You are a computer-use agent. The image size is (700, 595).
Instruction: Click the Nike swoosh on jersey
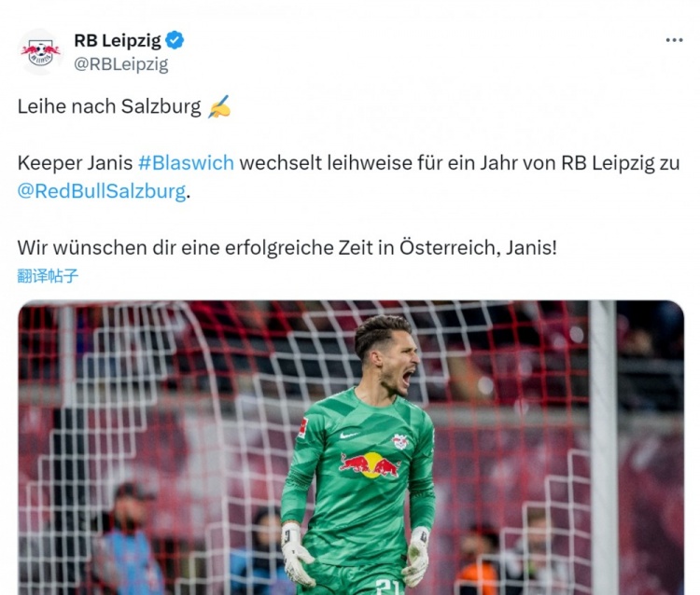click(x=348, y=435)
